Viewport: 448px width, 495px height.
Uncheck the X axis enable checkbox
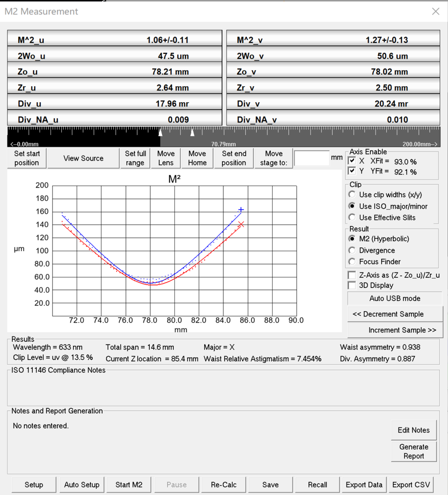point(352,161)
